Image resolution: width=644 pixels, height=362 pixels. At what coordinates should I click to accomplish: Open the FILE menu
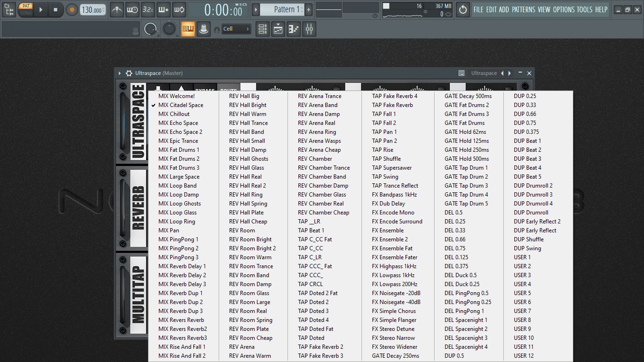point(479,9)
